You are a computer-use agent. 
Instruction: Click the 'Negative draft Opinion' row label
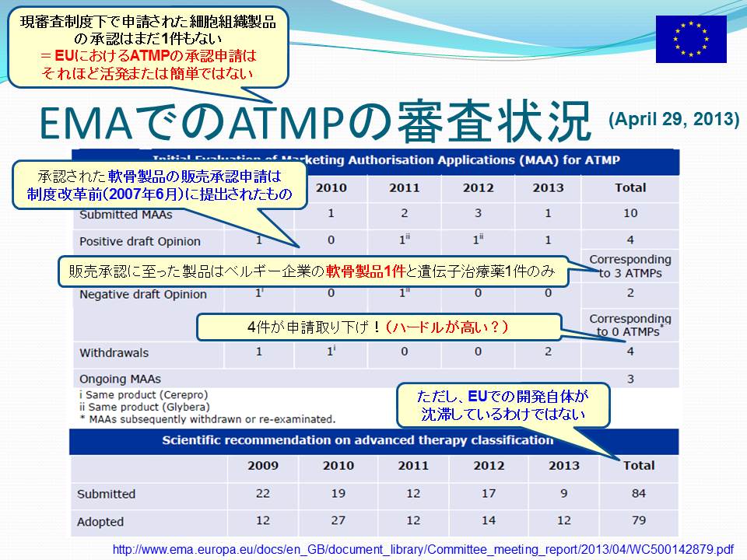pyautogui.click(x=143, y=295)
